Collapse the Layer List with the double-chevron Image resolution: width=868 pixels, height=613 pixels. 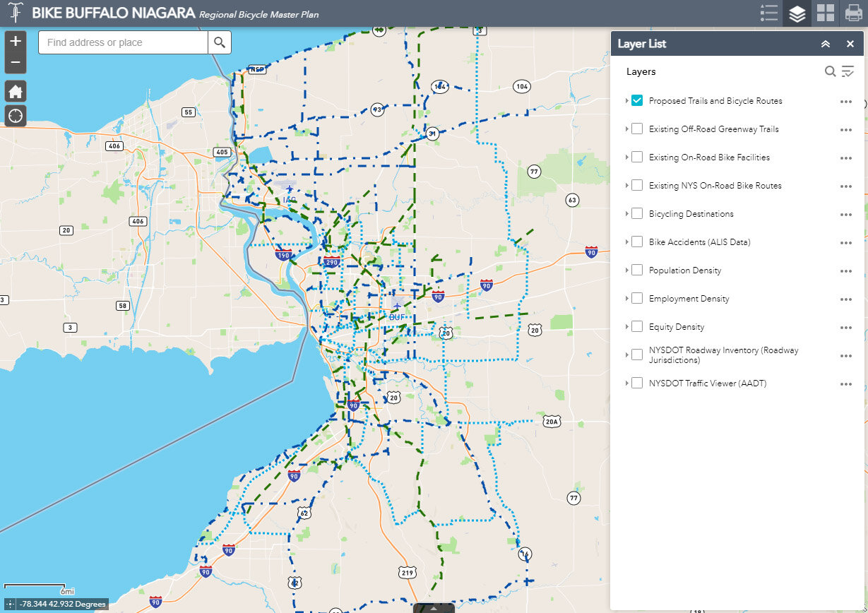[825, 43]
